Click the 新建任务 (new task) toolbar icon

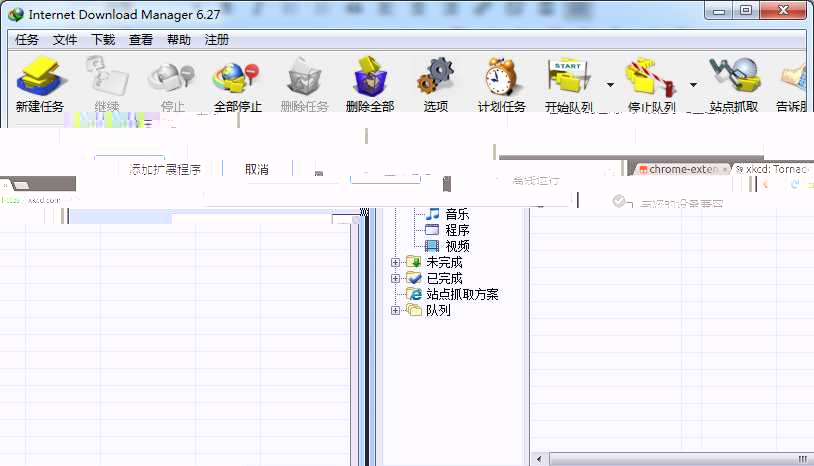pyautogui.click(x=39, y=85)
